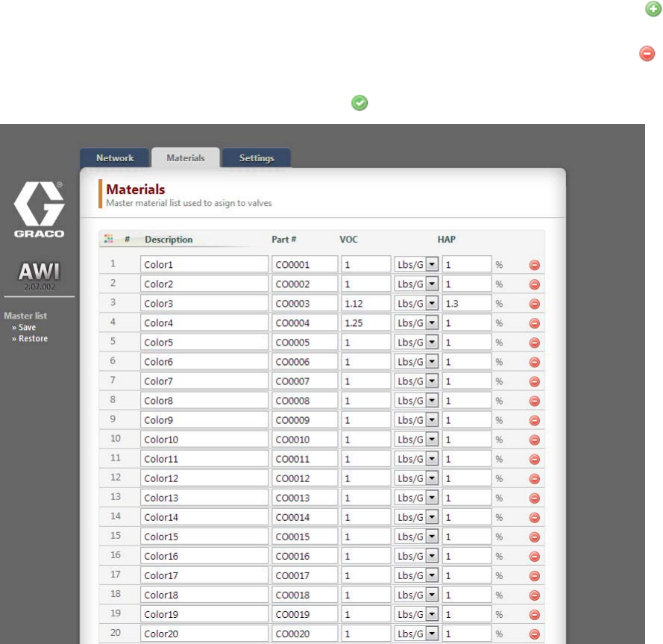Click the Part # field containing CO0006
The width and height of the screenshot is (663, 644).
coord(304,362)
